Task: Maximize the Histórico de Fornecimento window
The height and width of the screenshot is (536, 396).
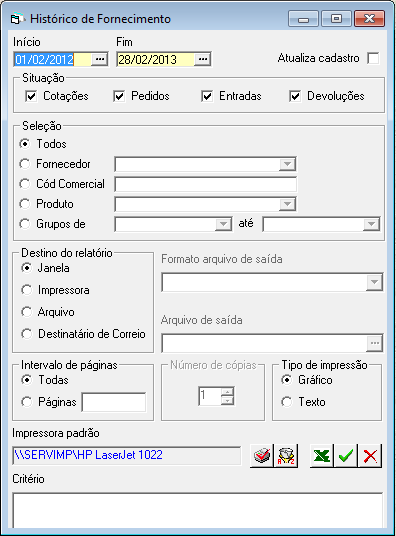Action: [336, 19]
